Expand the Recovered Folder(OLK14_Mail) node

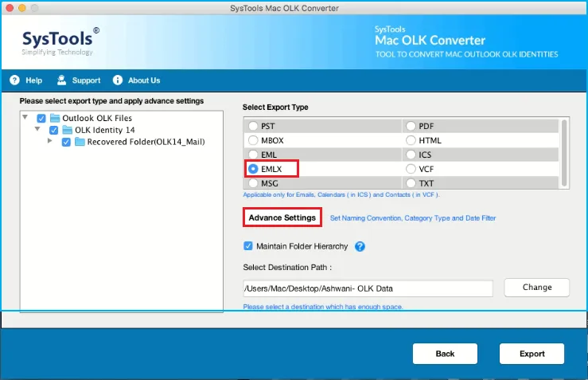[x=49, y=141]
